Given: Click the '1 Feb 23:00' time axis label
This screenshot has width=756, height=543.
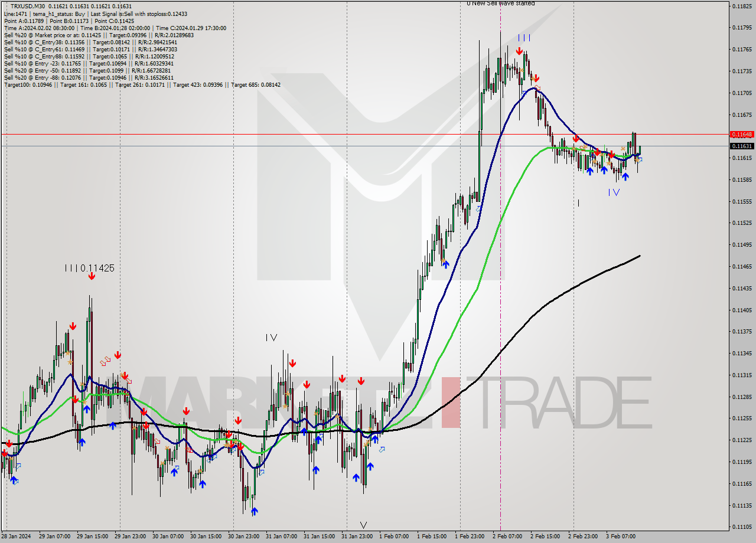Looking at the screenshot, I should tap(469, 537).
